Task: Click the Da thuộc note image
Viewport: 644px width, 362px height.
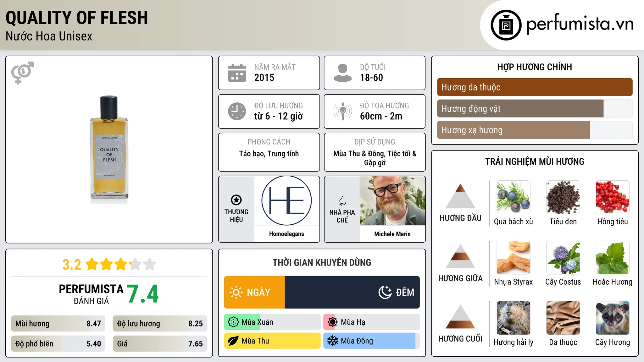Action: 563,318
